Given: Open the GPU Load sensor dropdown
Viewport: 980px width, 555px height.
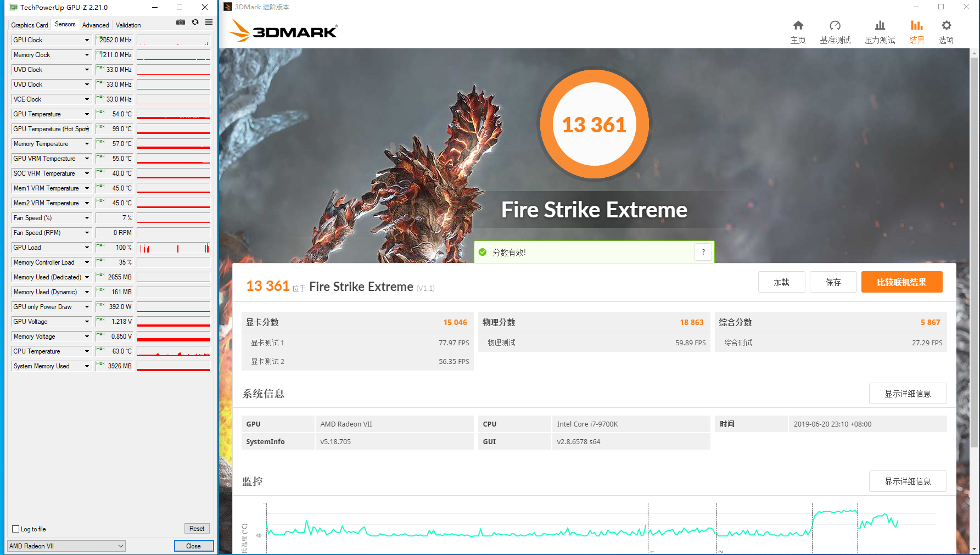Looking at the screenshot, I should pyautogui.click(x=87, y=248).
